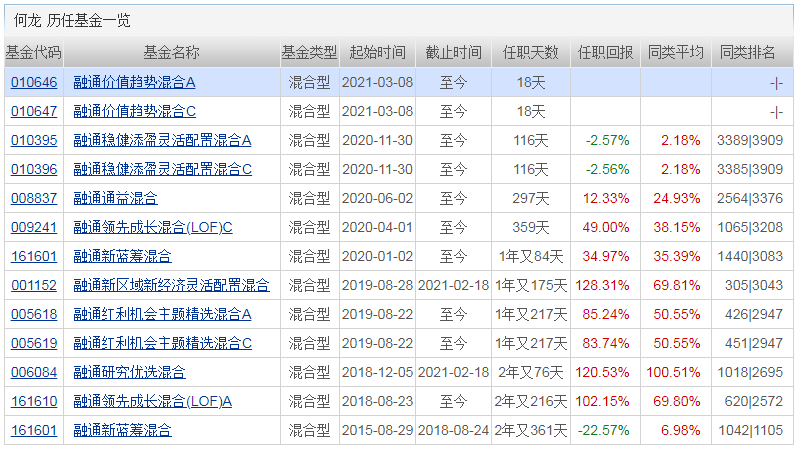
Task: Click the 任职回报 column header
Action: [605, 53]
